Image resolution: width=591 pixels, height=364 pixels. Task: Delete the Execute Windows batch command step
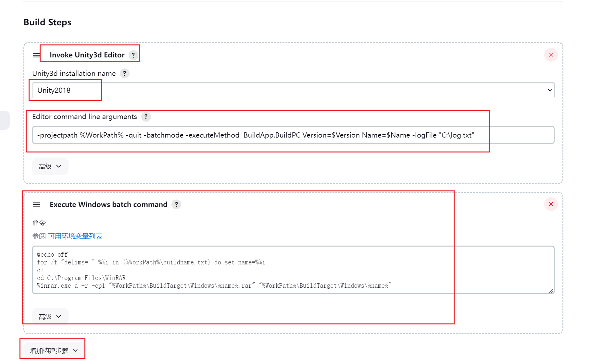tap(551, 204)
